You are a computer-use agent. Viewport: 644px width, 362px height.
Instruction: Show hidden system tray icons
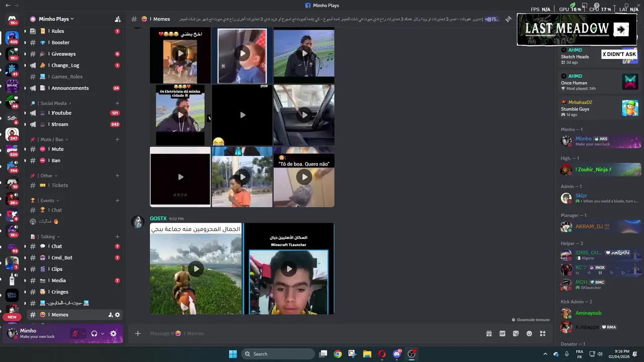point(545,354)
